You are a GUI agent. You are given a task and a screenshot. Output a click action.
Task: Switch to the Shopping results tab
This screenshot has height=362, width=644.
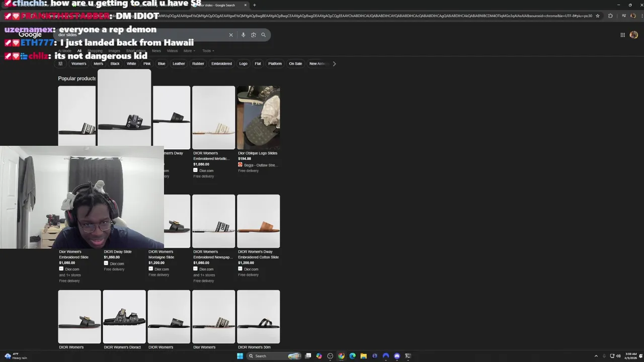[95, 51]
